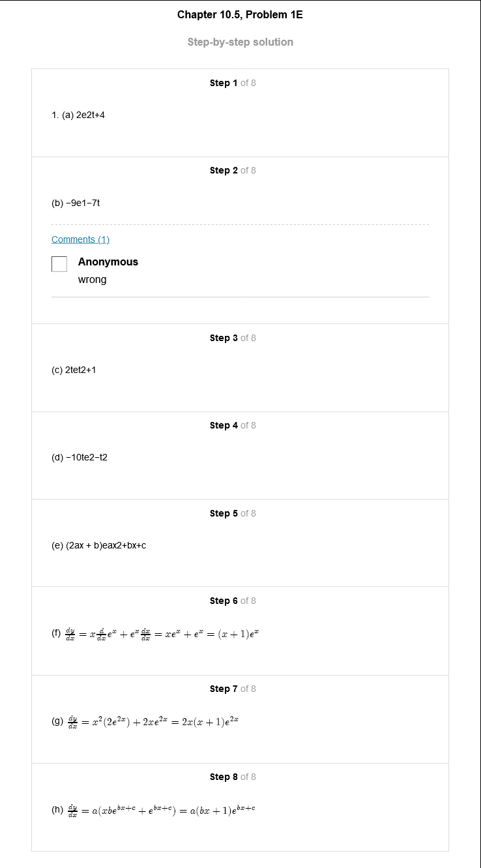Click the Step 8 of 8 header
The image size is (481, 868).
[x=233, y=777]
